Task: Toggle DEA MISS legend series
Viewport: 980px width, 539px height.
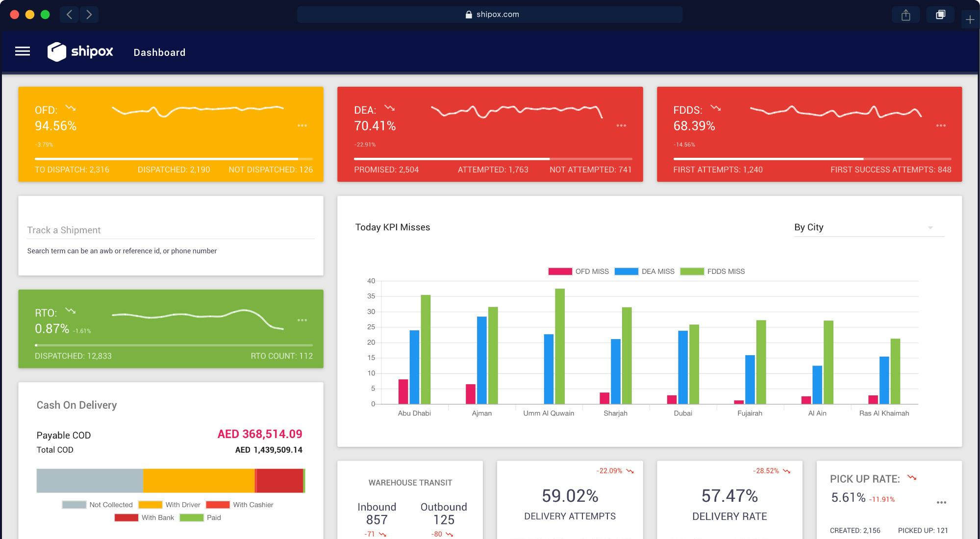Action: click(x=645, y=271)
